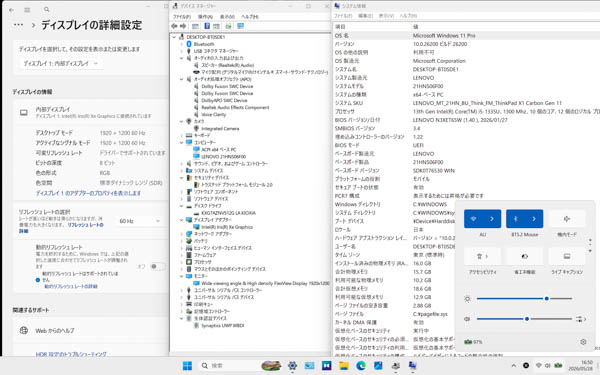Viewport: 600px width, 375px height.
Task: Expand the Bluetooth node arrow
Action: 182,44
